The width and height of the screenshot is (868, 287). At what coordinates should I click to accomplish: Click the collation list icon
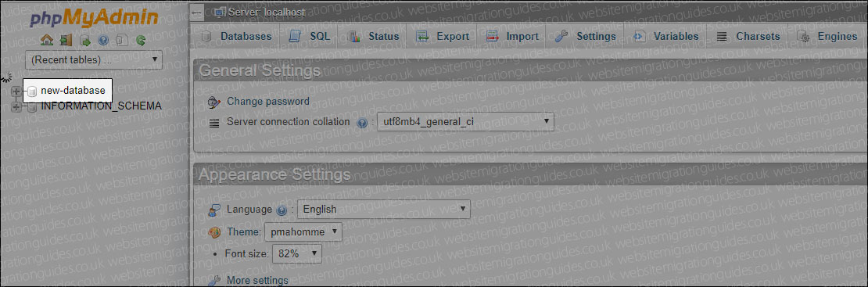215,123
